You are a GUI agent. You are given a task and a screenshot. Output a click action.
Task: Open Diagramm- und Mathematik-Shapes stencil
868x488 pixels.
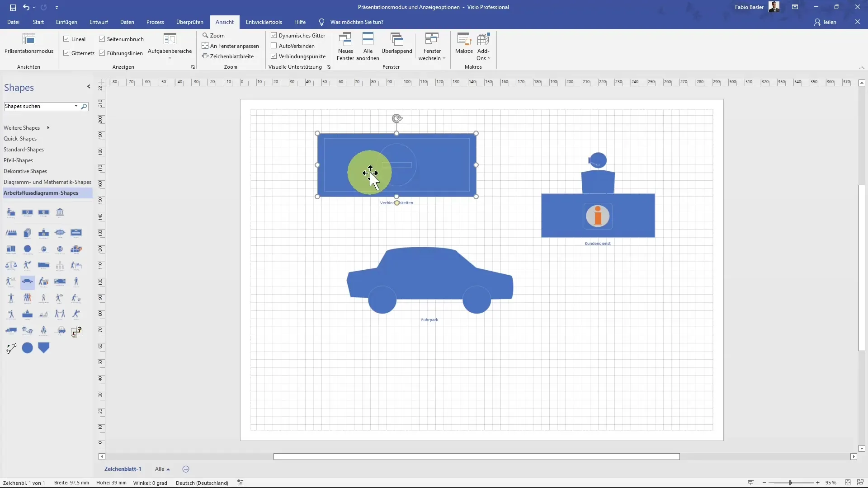pyautogui.click(x=47, y=182)
